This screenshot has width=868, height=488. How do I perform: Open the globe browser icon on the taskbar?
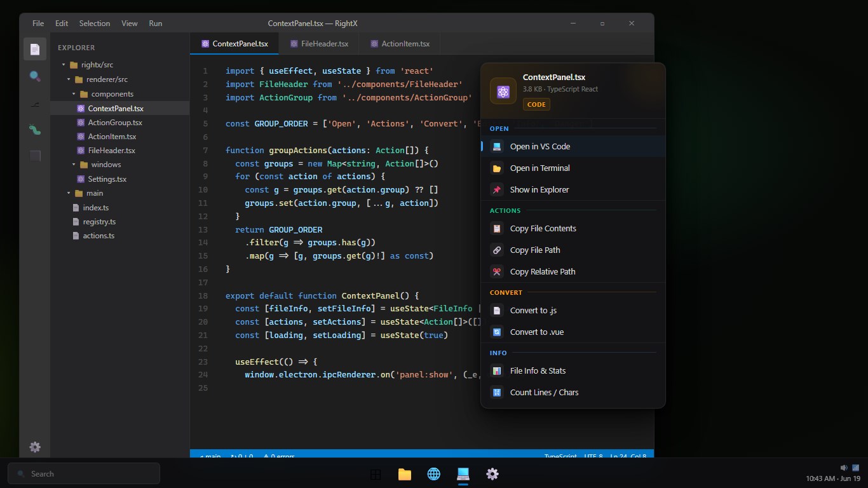click(434, 474)
